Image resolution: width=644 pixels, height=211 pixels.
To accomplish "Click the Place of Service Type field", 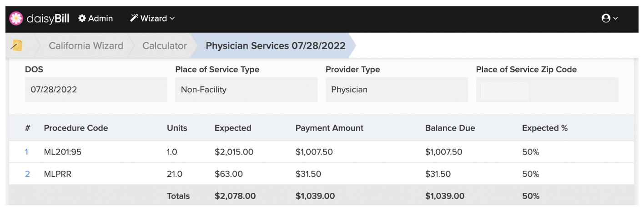I will pyautogui.click(x=246, y=90).
